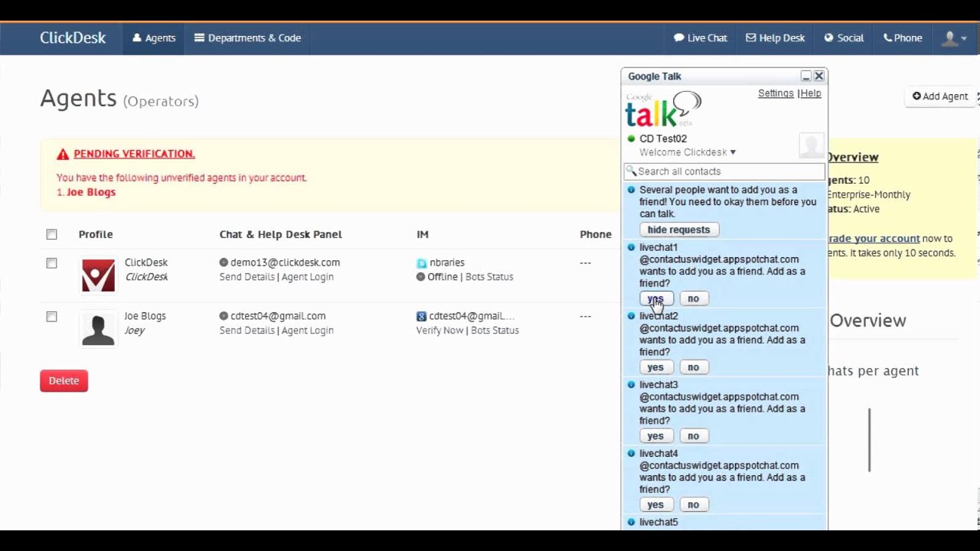Decline livechat2 friend request with no

point(693,367)
